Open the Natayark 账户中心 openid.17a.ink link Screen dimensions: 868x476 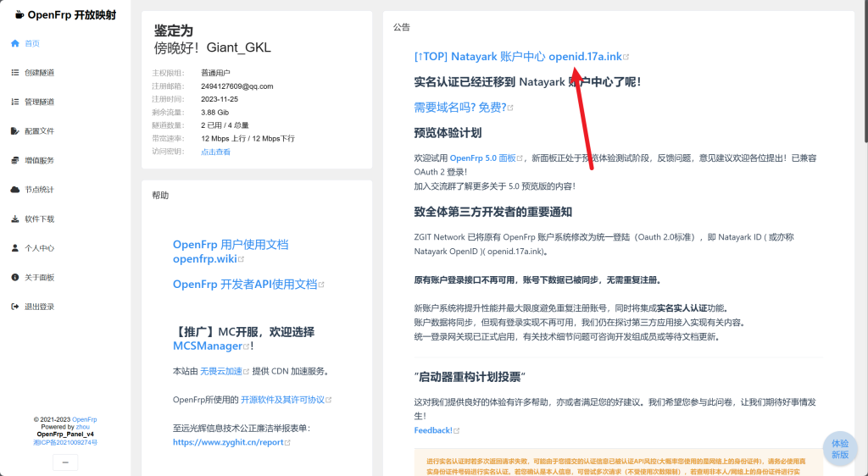(518, 57)
